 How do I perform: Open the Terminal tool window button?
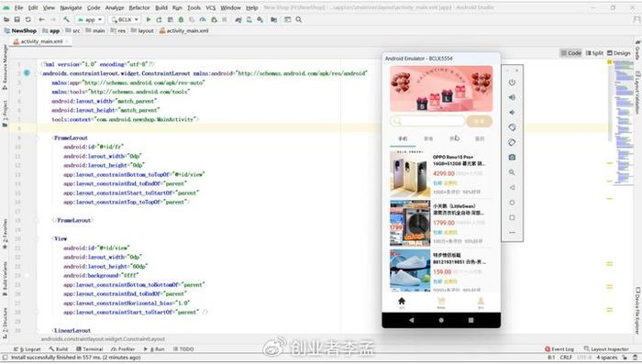[x=89, y=349]
